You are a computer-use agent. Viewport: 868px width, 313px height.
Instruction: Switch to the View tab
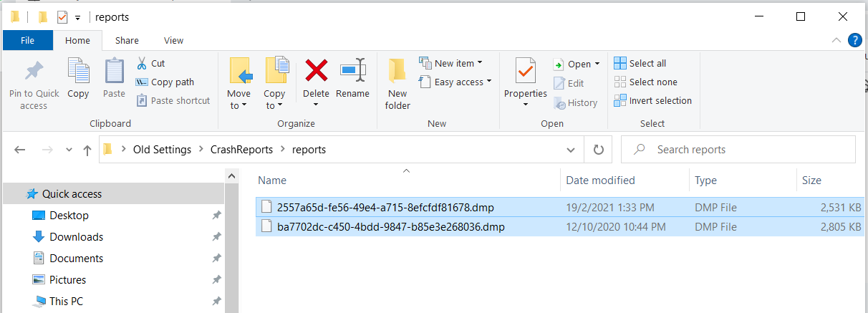(x=173, y=40)
